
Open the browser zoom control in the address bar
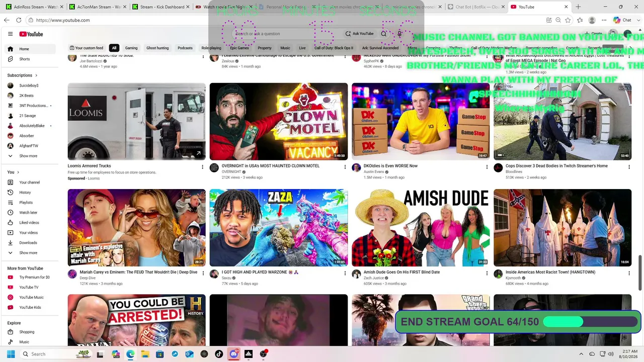click(x=558, y=20)
